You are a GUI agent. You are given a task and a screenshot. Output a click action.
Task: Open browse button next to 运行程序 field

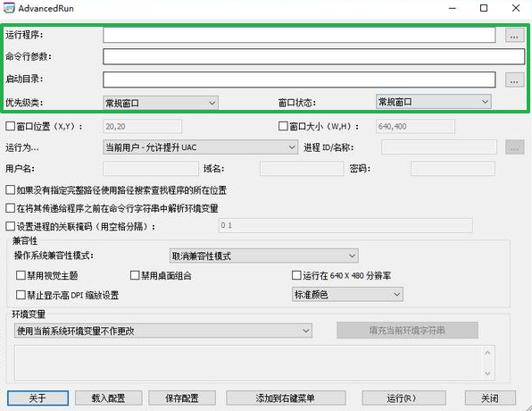point(514,36)
